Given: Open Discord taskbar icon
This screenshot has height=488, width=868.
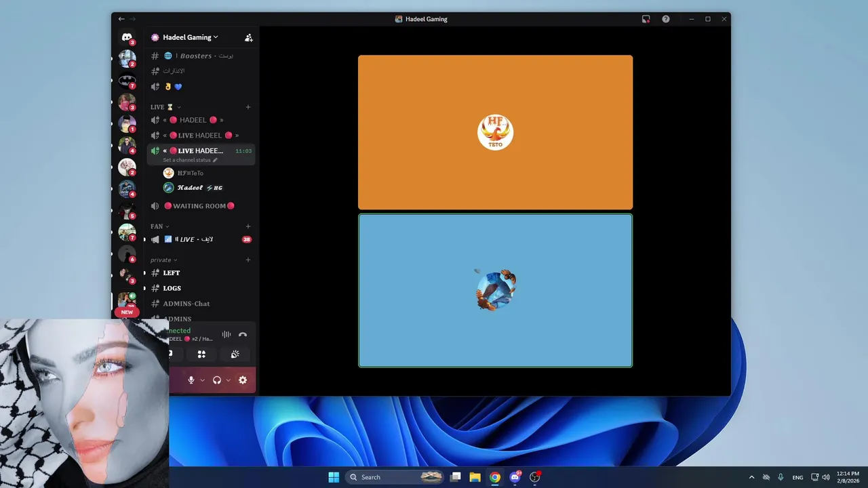Looking at the screenshot, I should pos(515,477).
